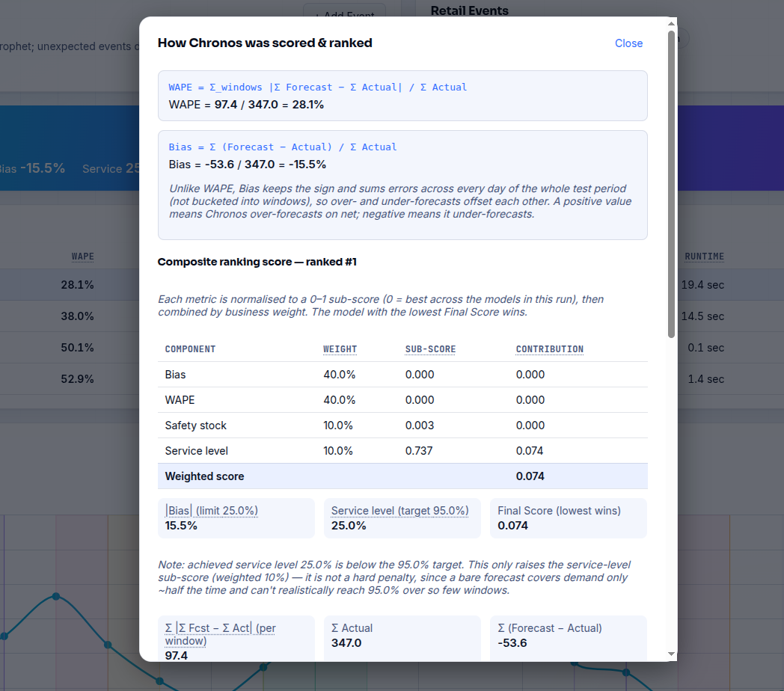Viewport: 784px width, 691px height.
Task: Select the Bias component row label
Action: pos(175,375)
